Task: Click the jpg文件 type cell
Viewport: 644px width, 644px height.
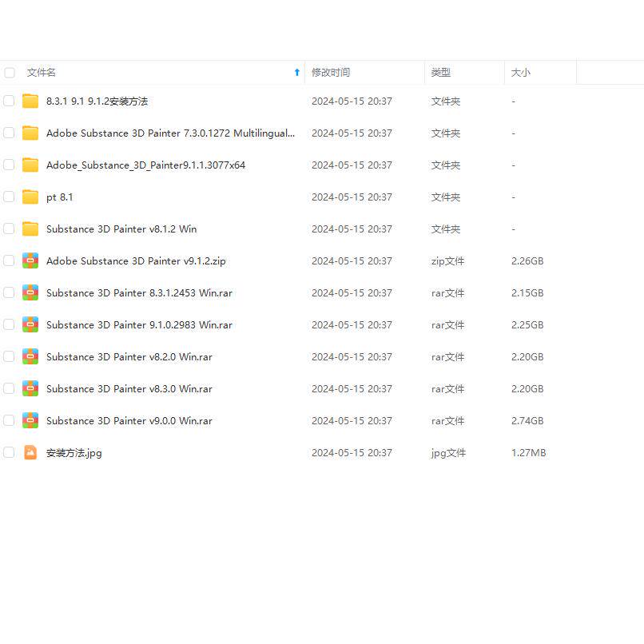Action: 448,453
